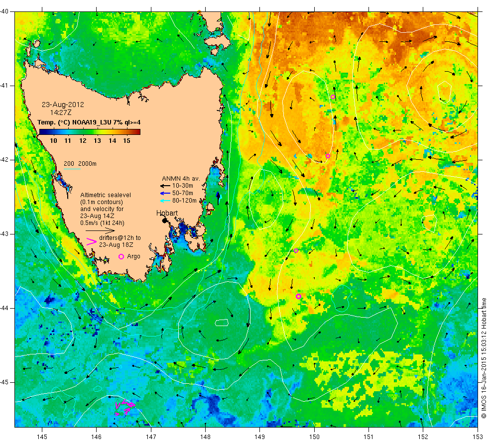This screenshot has height=448, width=488.
Task: Click the (0.1m contours) text
Action: pyautogui.click(x=102, y=202)
